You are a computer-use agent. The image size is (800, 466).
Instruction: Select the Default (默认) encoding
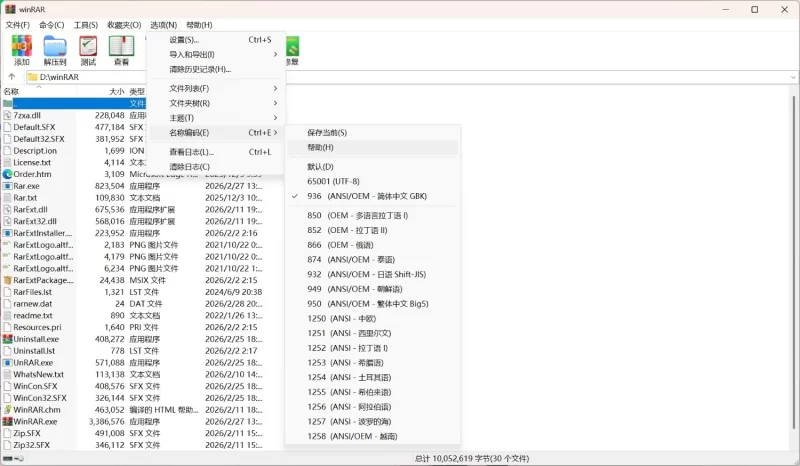(373, 166)
